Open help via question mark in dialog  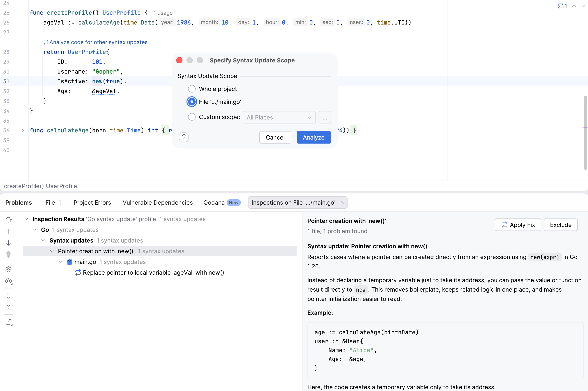click(184, 137)
